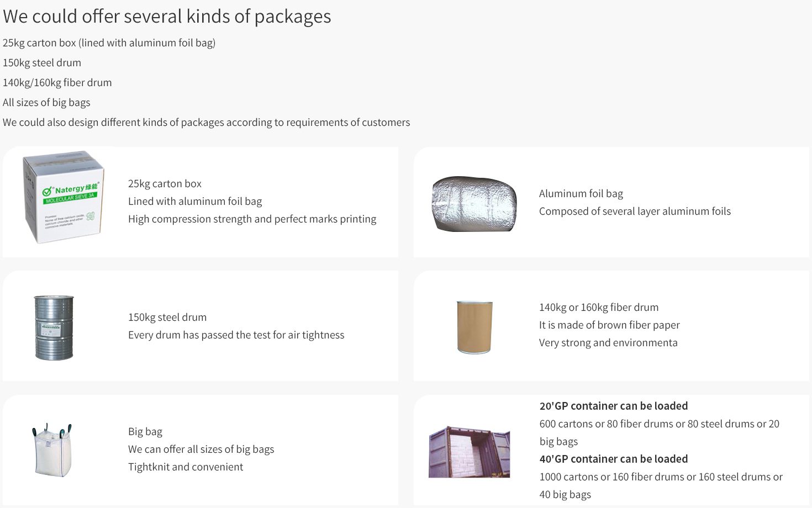Click 'Tightknit and convenient' text
The image size is (812, 508).
[186, 467]
